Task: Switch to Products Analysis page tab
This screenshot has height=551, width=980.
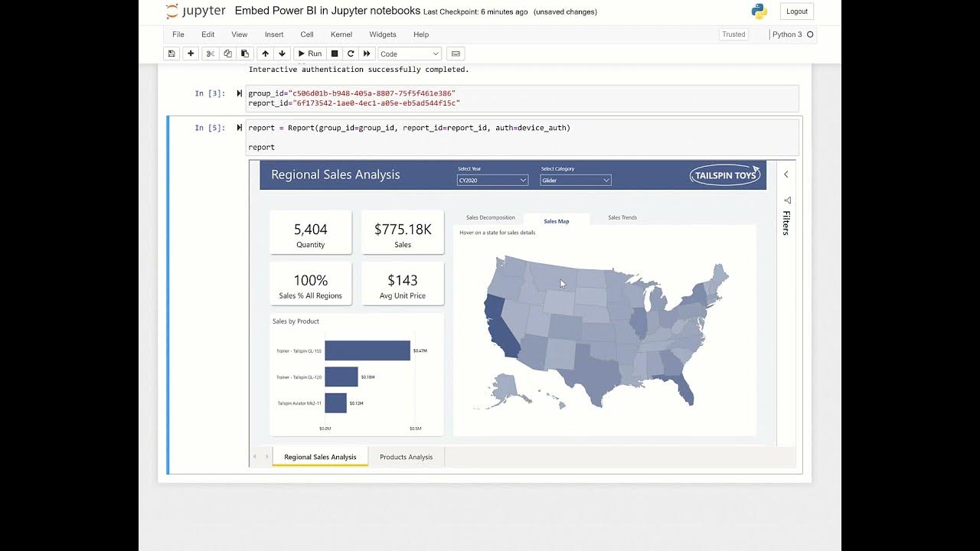Action: pos(407,457)
